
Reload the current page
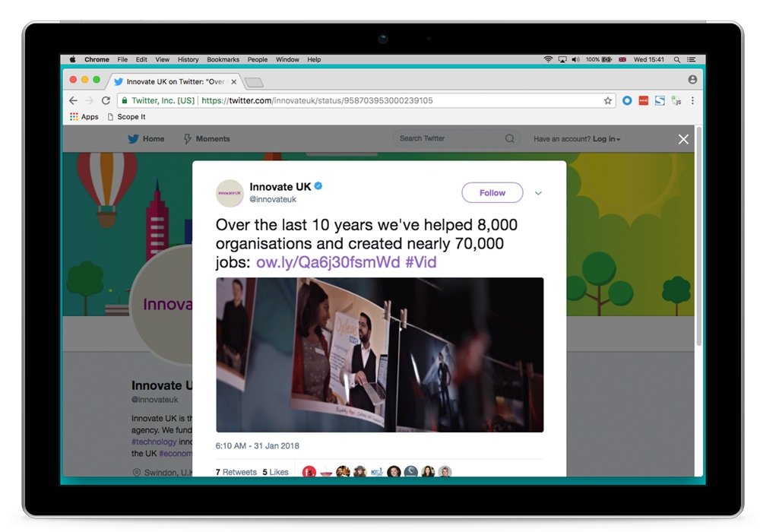click(106, 101)
